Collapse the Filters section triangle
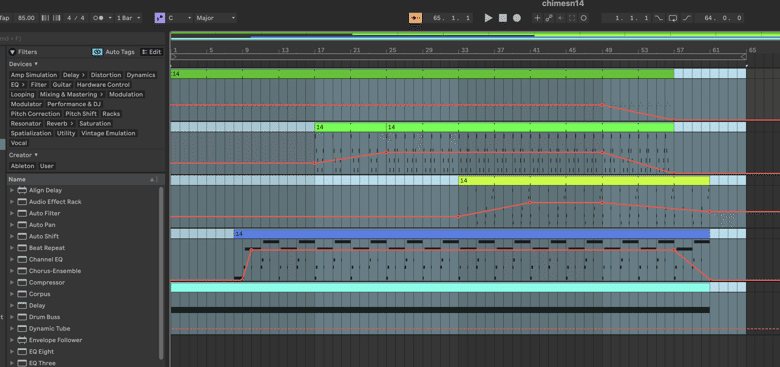This screenshot has height=367, width=780. tap(12, 52)
